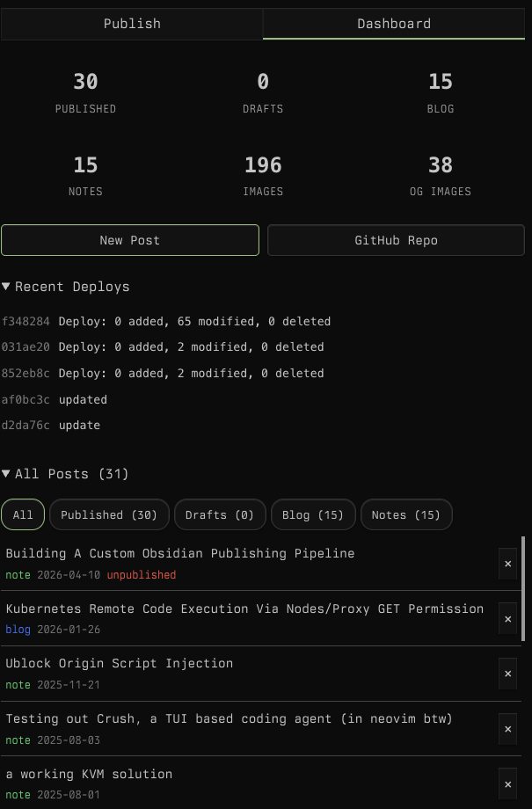Viewport: 532px width, 809px height.
Task: Create a New Post
Action: tap(130, 240)
